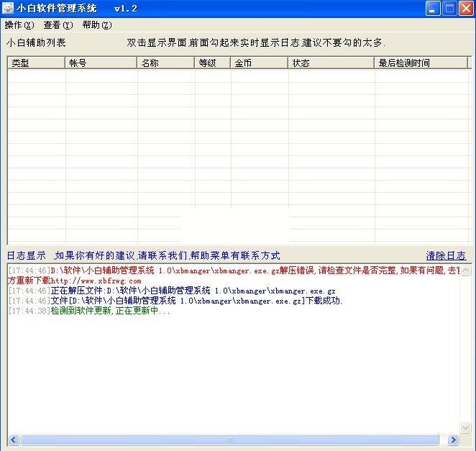Maximize the 小白软件管理系统 window
Image resolution: width=476 pixels, height=451 pixels.
(449, 9)
